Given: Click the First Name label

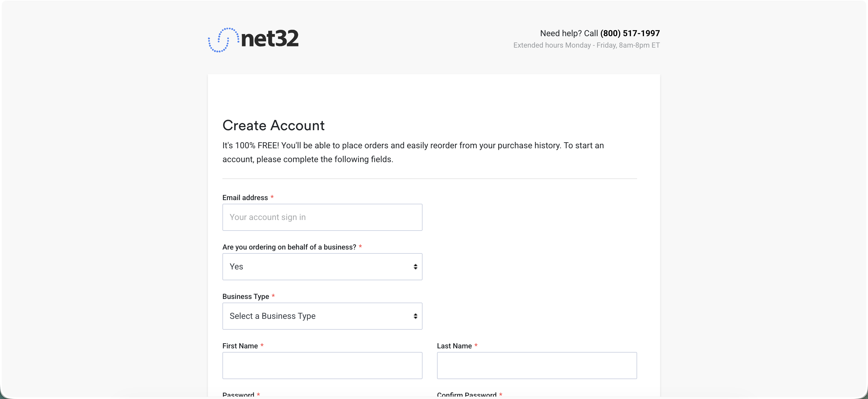Looking at the screenshot, I should point(240,346).
